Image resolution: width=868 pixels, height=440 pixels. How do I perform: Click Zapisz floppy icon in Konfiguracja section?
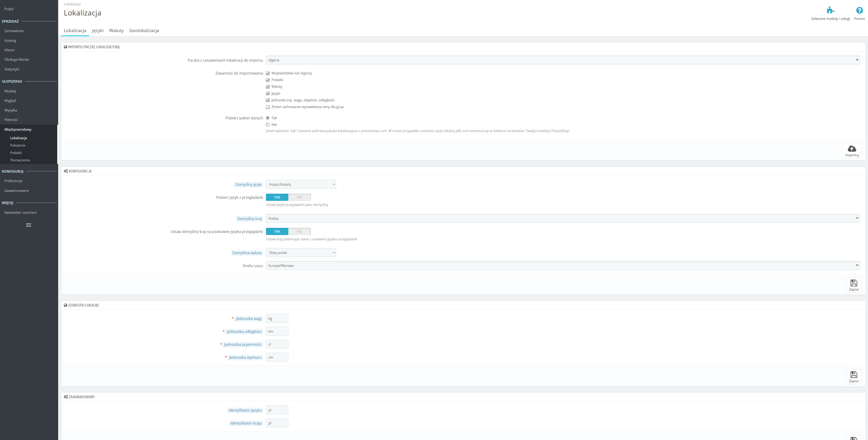coord(853,283)
